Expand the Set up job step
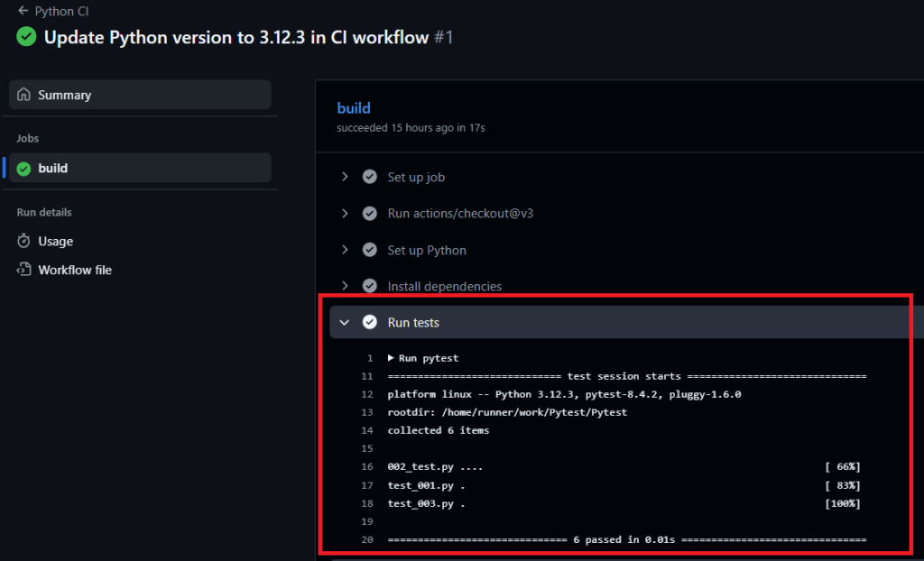This screenshot has width=924, height=561. point(345,177)
